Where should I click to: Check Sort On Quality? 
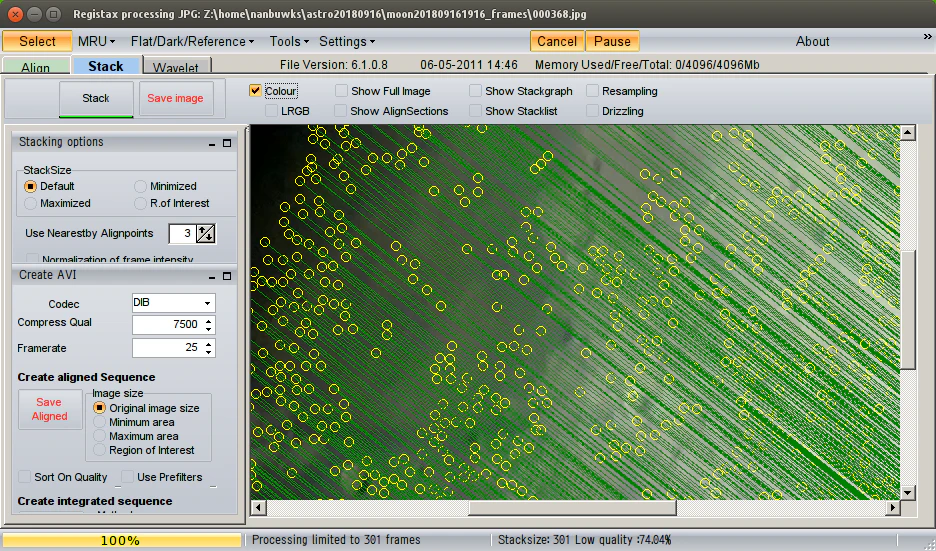coord(24,477)
